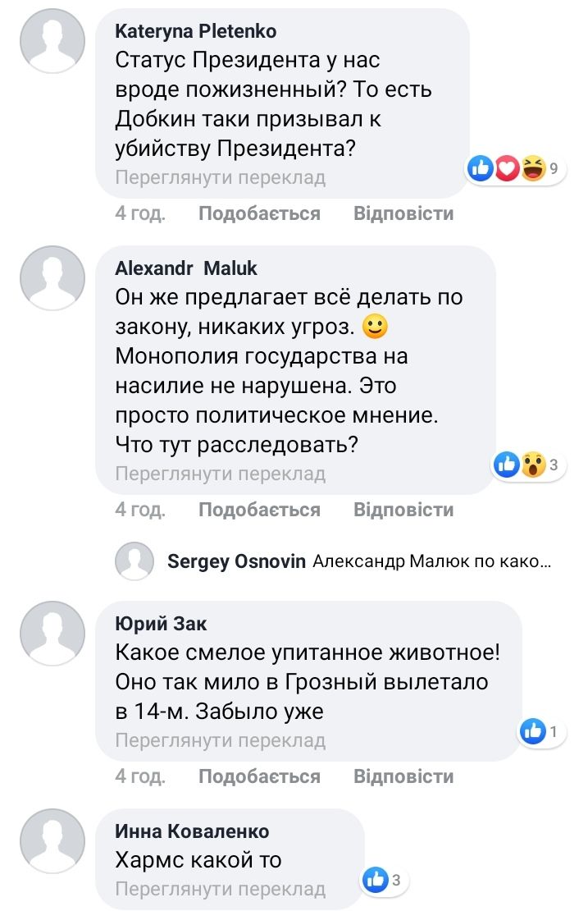The image size is (588, 911).
Task: Like Alexandr Maluk's comment via Подобається
Action: coord(259,510)
